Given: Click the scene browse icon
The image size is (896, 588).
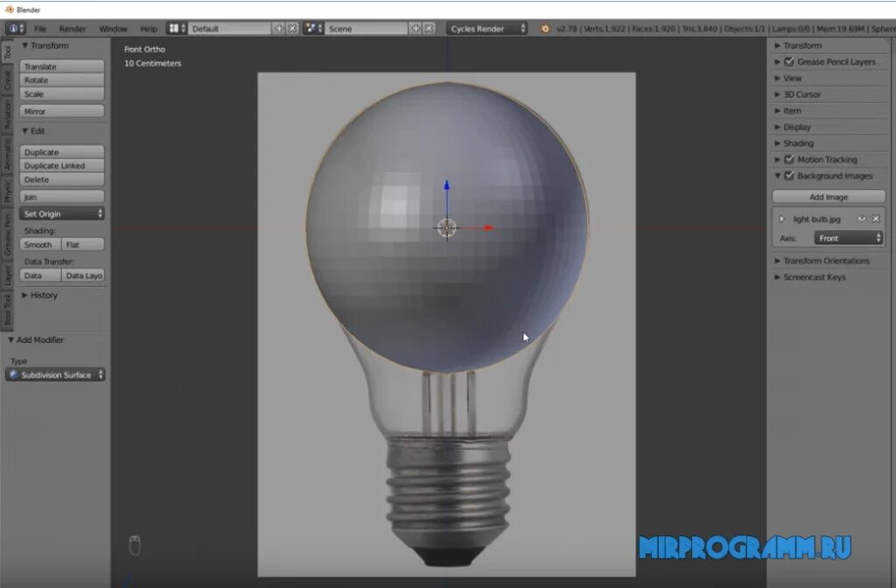Looking at the screenshot, I should (x=313, y=28).
